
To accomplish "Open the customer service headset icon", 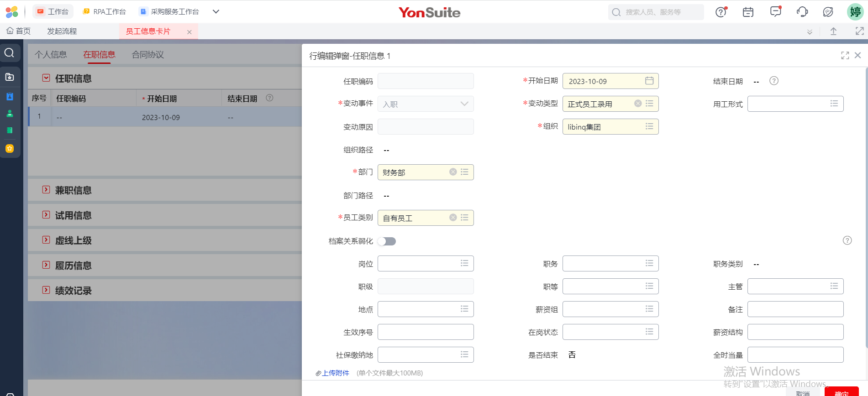I will (802, 12).
